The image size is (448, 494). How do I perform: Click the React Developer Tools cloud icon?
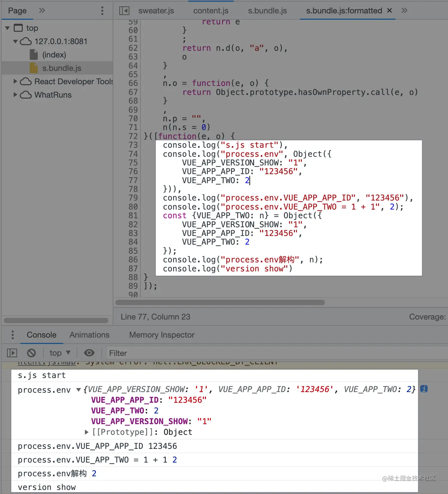click(x=26, y=82)
